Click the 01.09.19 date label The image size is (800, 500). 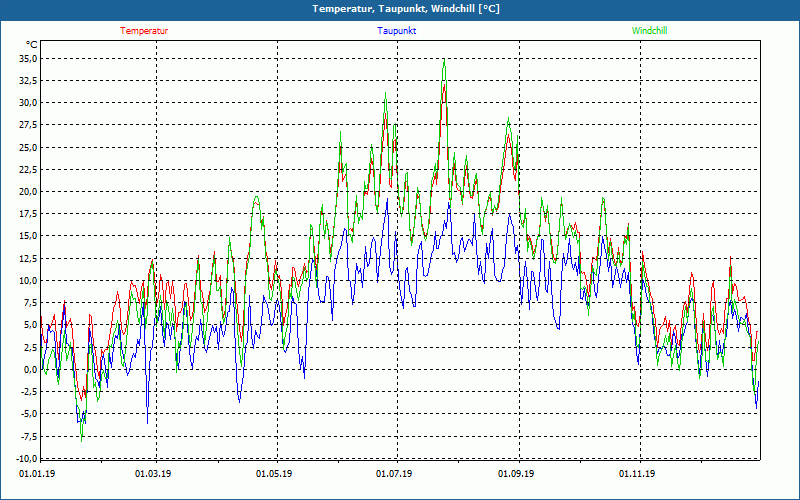(x=516, y=474)
